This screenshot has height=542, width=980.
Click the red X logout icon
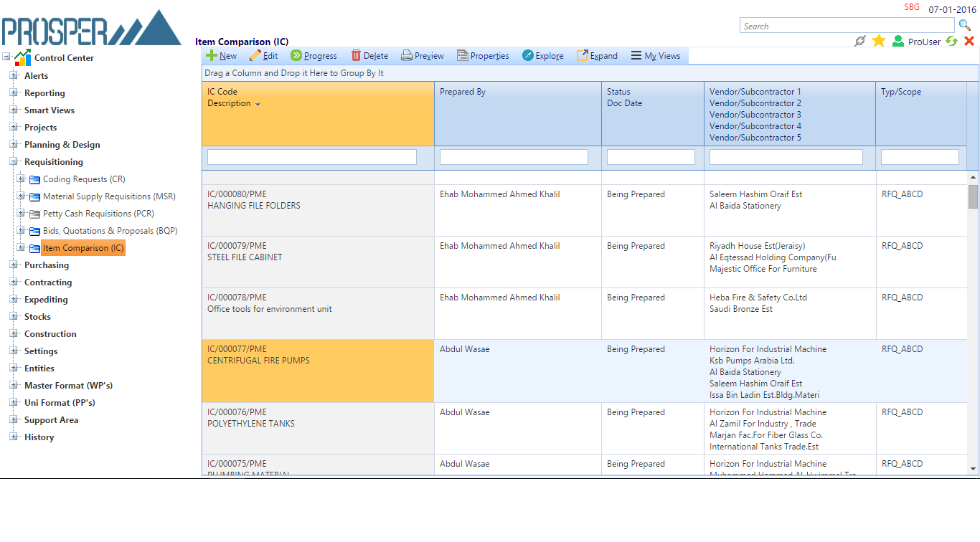click(969, 42)
